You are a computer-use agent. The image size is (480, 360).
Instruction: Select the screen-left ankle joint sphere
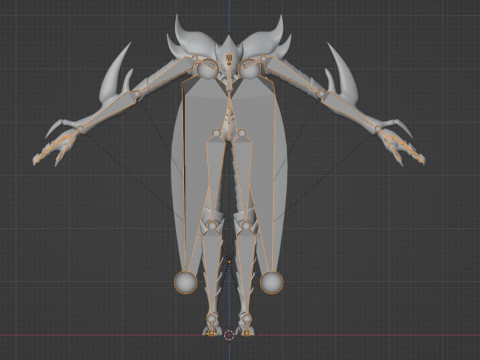pyautogui.click(x=211, y=318)
